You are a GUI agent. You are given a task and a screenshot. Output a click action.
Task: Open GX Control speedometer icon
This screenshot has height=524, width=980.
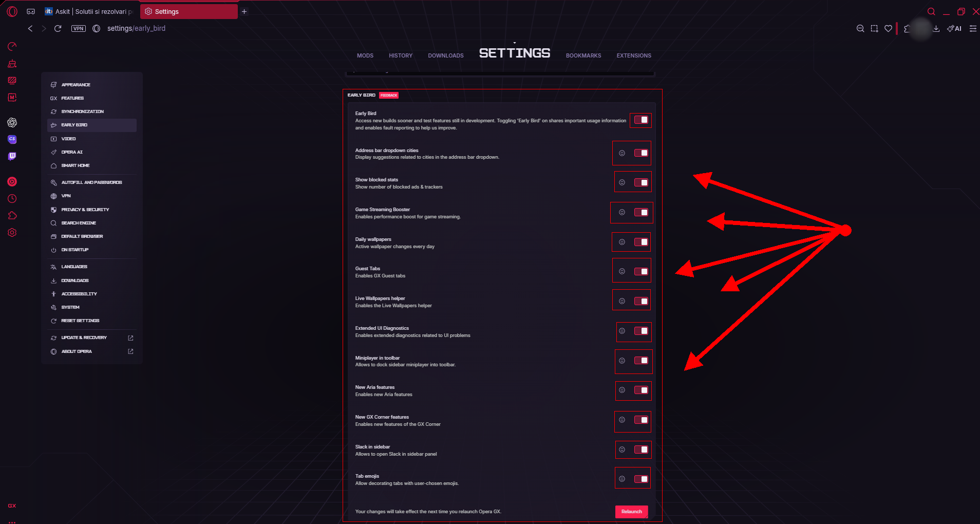point(12,47)
